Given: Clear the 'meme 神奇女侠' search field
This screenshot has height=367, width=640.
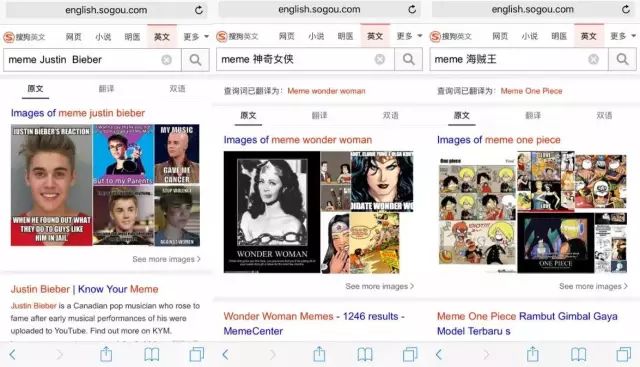Looking at the screenshot, I should point(380,60).
